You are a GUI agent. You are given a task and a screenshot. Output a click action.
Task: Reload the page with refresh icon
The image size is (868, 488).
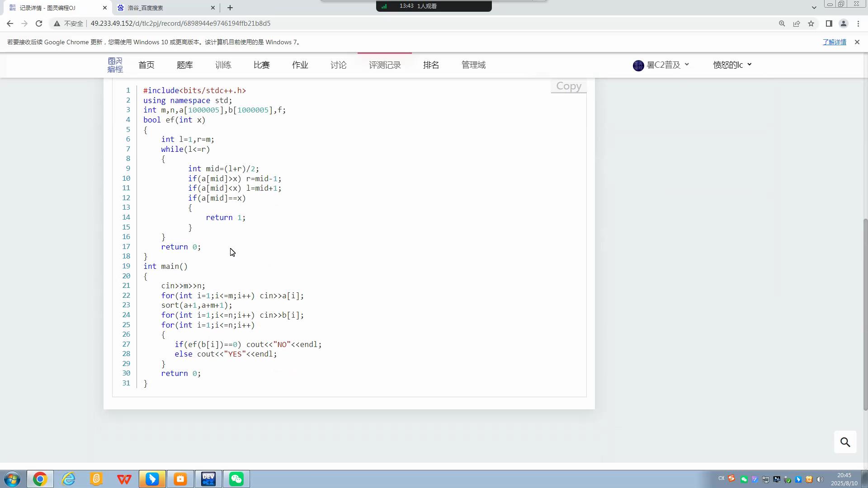point(39,23)
